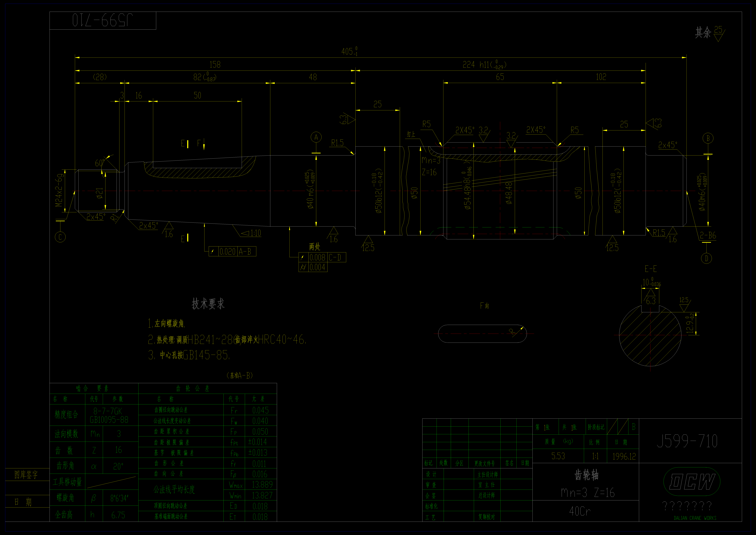This screenshot has width=756, height=535.
Task: Select the ±0.014 tolerance value
Action: [x=257, y=442]
